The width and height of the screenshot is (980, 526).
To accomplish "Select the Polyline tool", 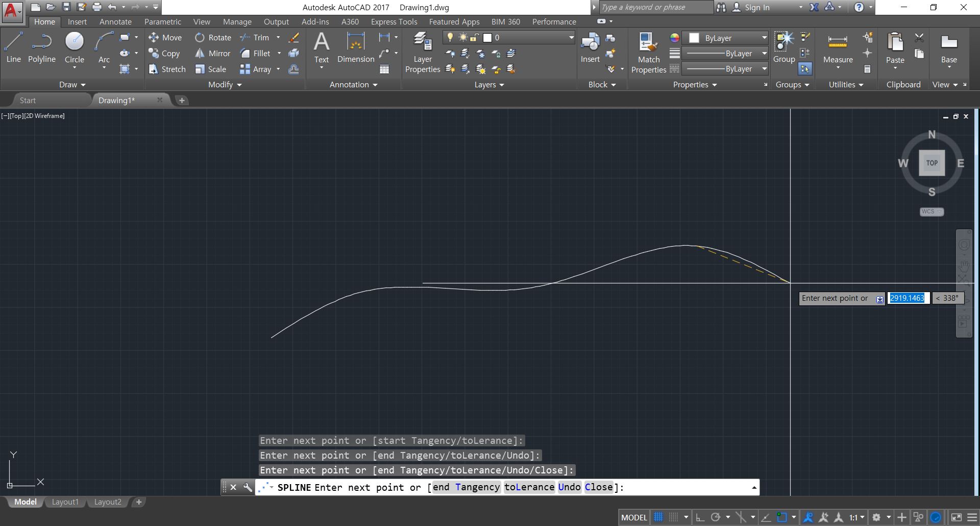I will (41, 47).
